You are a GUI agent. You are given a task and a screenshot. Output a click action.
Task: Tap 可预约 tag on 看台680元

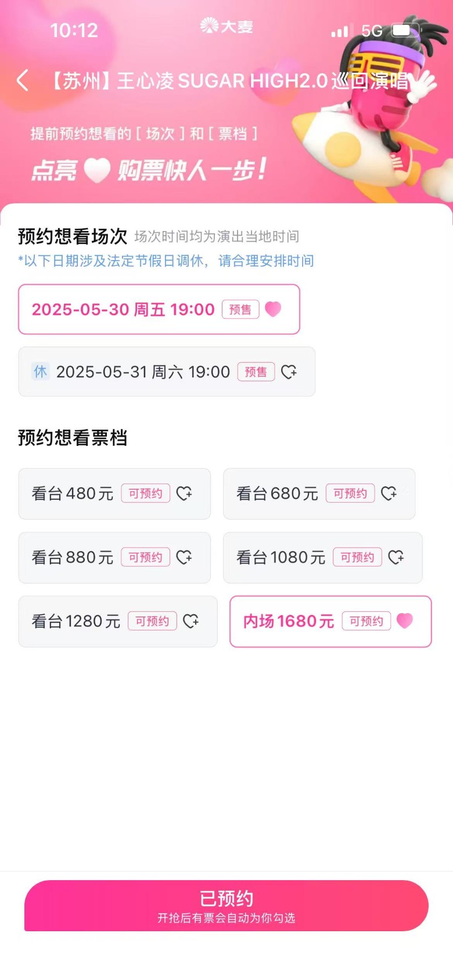coord(350,493)
